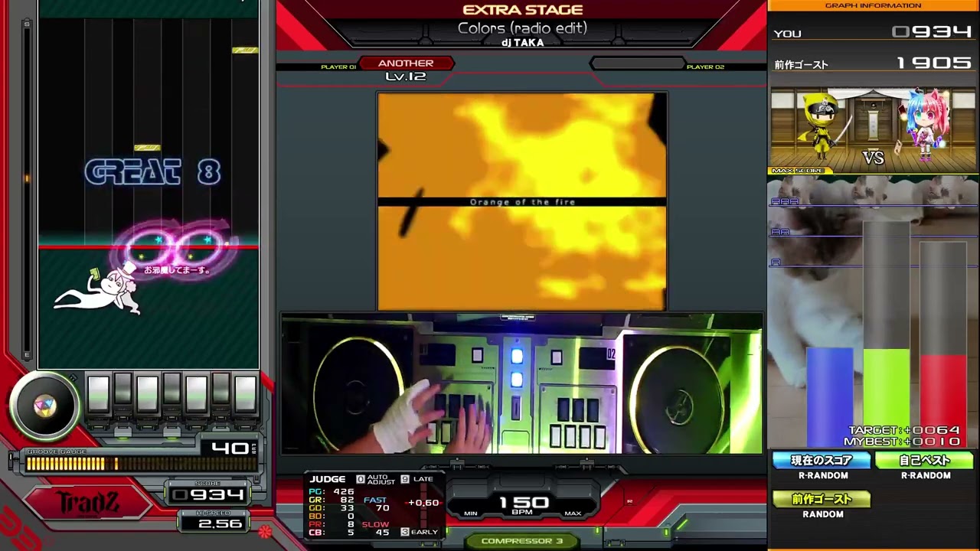980x551 pixels.
Task: Click the ANOTHER difficulty tab
Action: pos(406,64)
